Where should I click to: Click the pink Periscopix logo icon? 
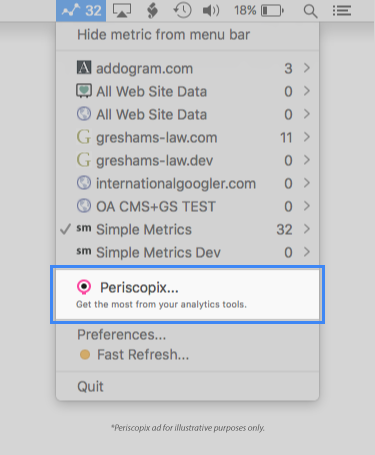point(84,287)
